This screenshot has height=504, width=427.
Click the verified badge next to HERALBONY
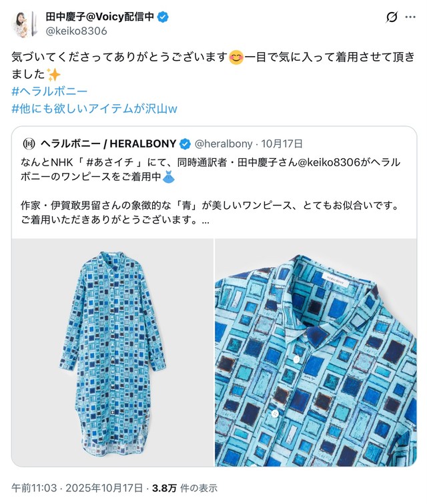[185, 144]
